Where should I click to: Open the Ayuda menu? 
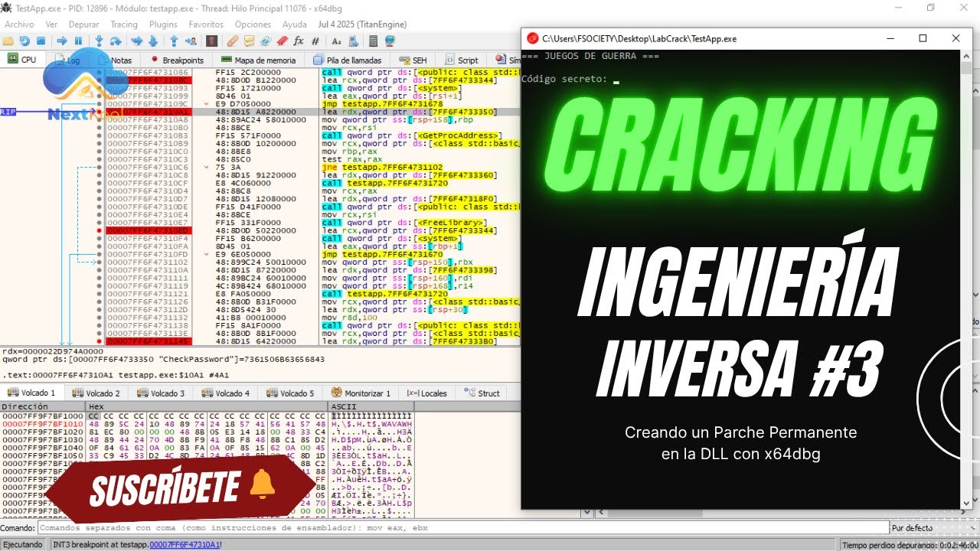click(x=295, y=24)
